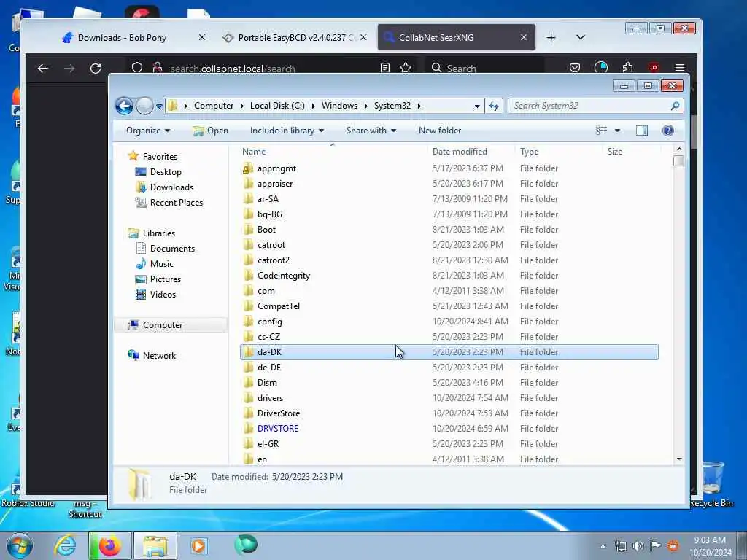Select the appmgmt folder icon
This screenshot has width=747, height=560.
tap(248, 168)
